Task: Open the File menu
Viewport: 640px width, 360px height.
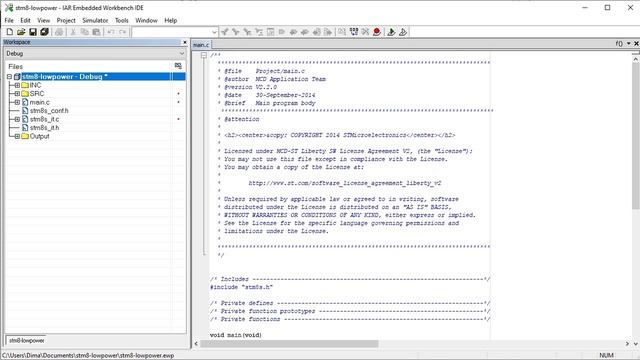Action: pos(9,20)
